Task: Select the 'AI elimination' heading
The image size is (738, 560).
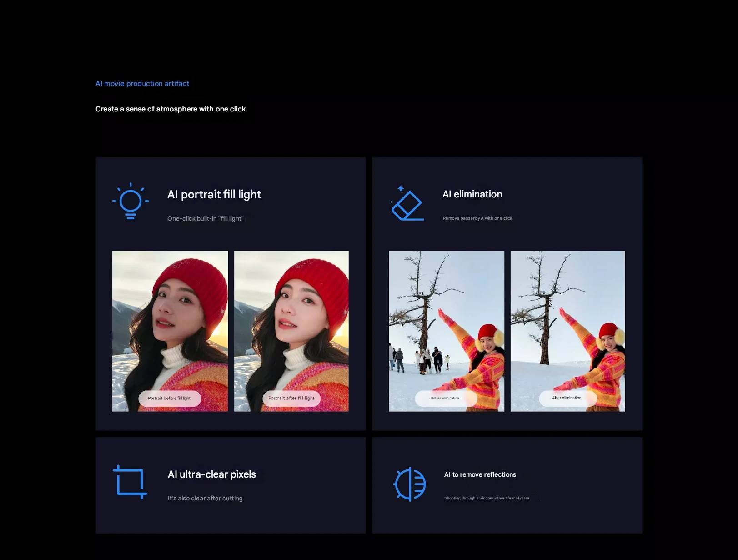Action: 472,194
